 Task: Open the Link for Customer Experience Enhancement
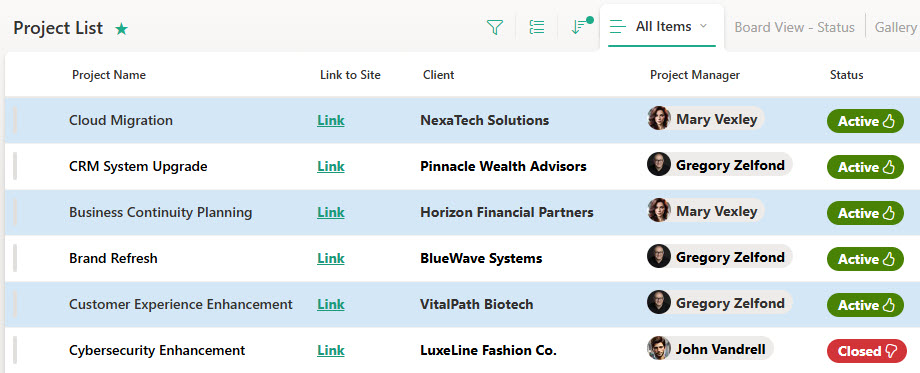(331, 305)
